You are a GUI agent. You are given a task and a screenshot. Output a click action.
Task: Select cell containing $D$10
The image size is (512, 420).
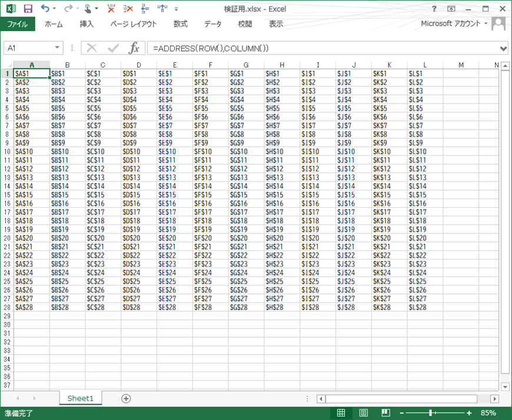click(x=139, y=151)
